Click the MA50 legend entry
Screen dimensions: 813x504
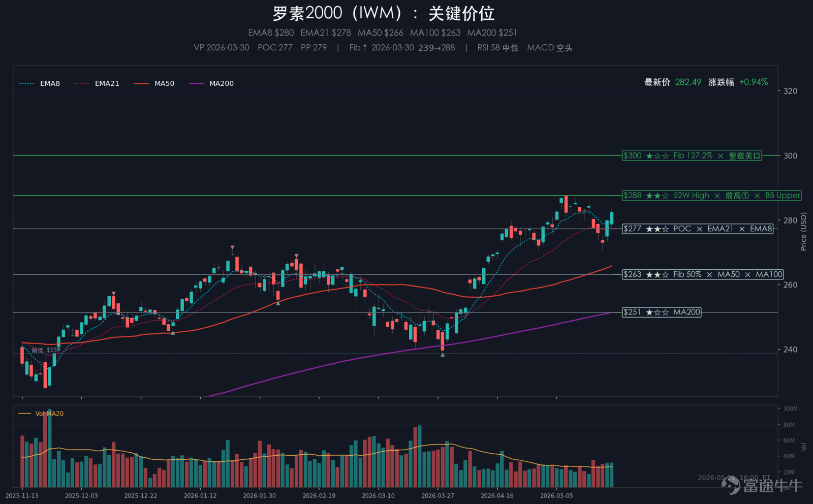point(154,83)
